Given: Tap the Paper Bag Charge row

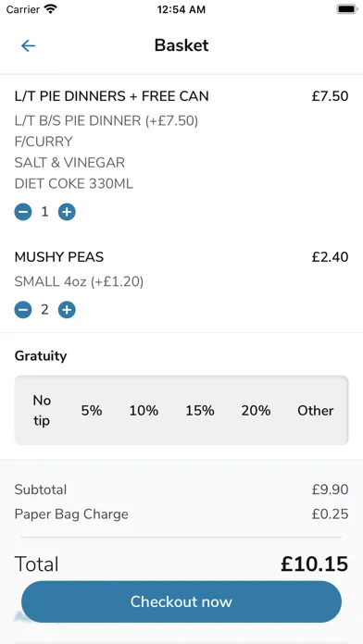Looking at the screenshot, I should point(181,514).
